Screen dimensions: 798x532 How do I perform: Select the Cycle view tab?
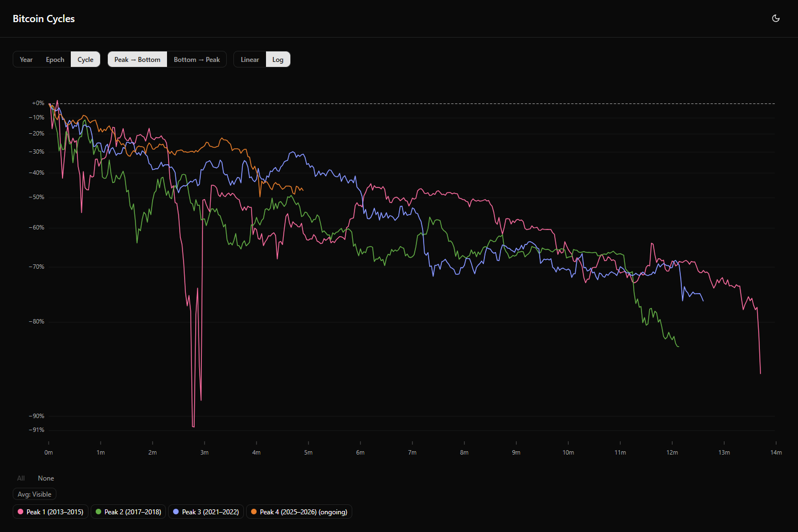pyautogui.click(x=85, y=60)
